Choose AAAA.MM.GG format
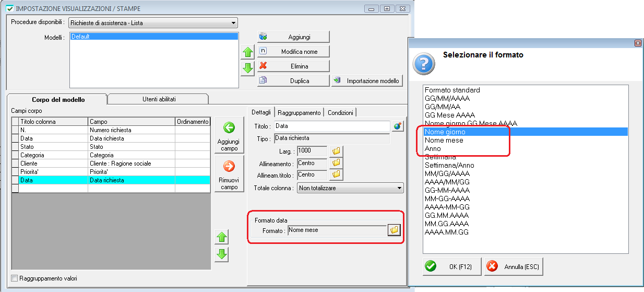644x292 pixels. pos(526,232)
